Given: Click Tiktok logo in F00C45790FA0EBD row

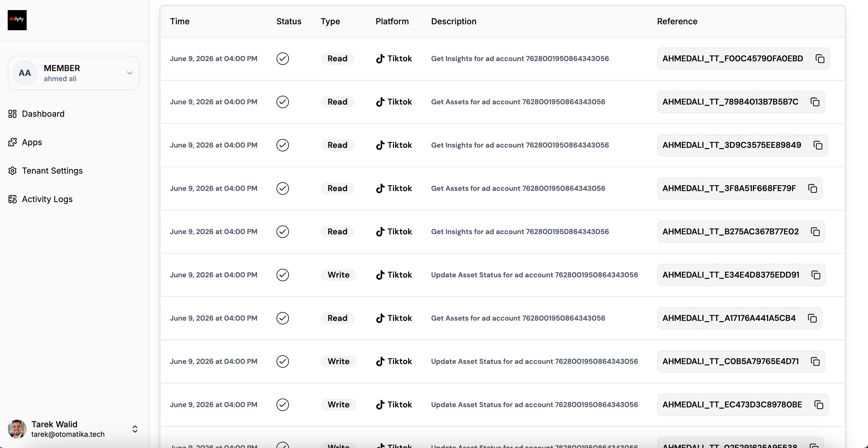Looking at the screenshot, I should click(380, 59).
